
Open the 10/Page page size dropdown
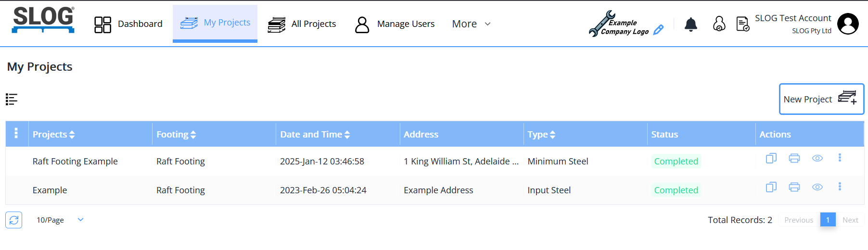coord(60,220)
